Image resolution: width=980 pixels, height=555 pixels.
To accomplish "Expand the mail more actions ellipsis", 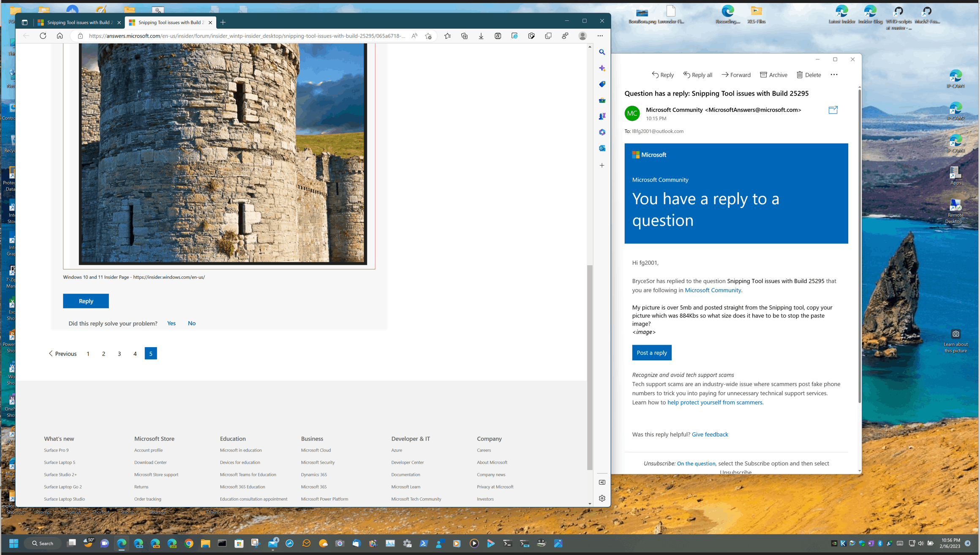I will point(834,75).
